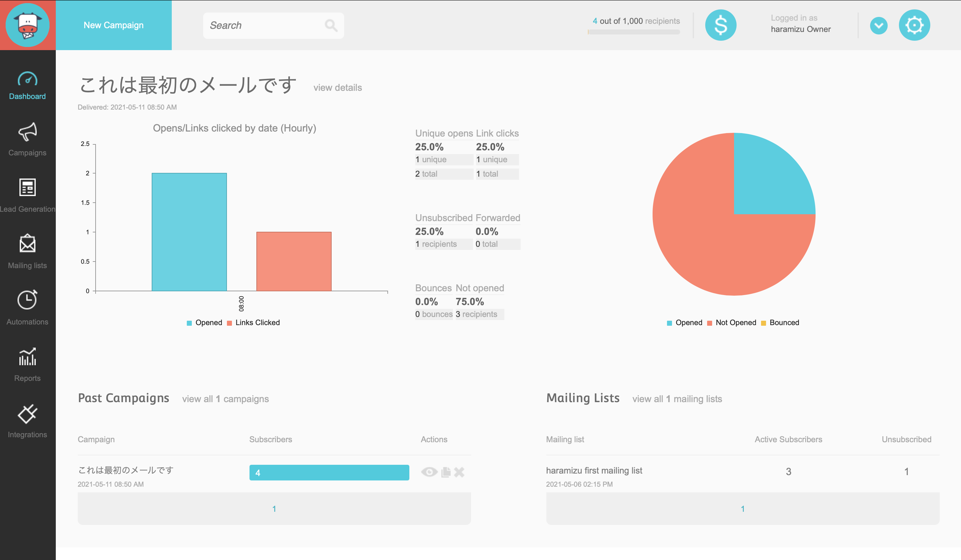Open the Mailing lists envelope icon
This screenshot has height=560, width=961.
coord(28,243)
